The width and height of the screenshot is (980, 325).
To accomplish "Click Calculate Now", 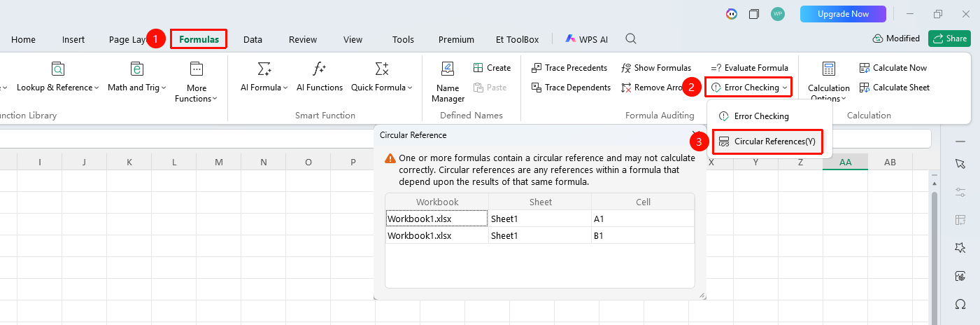I will coord(893,68).
